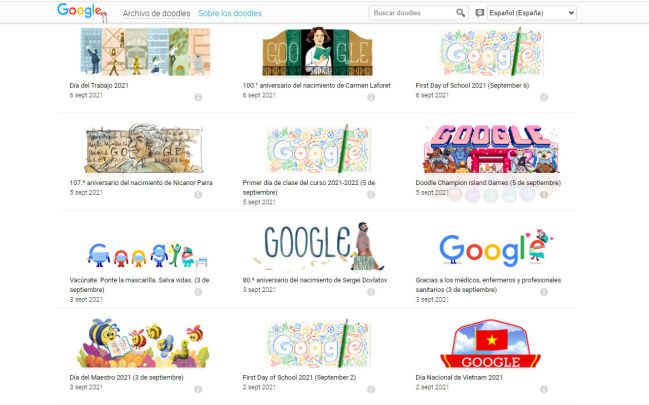Open link for 80.º aniversario de Sergei Dovlatov
Screen dimensions: 649x405
point(315,280)
